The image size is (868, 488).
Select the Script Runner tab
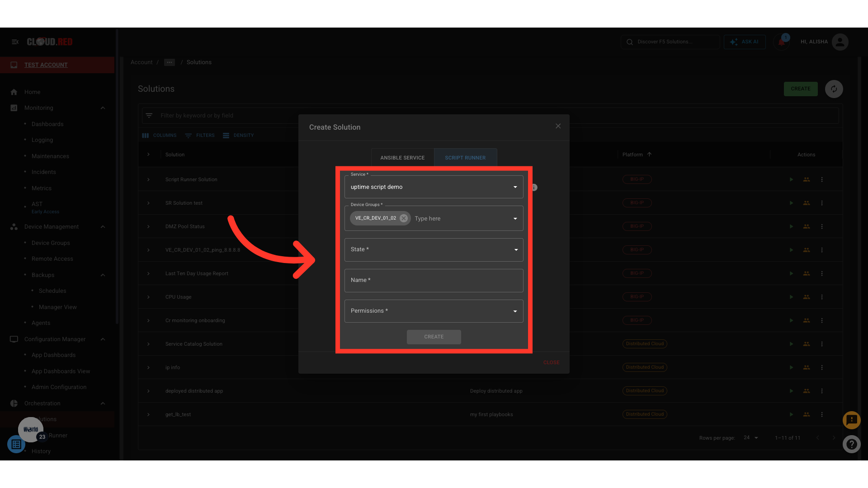pos(465,158)
